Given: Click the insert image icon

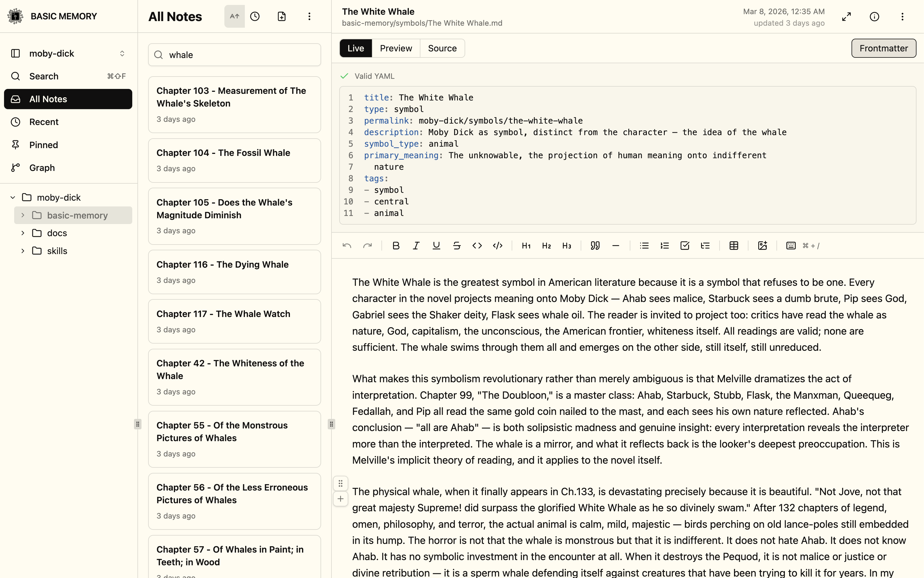Looking at the screenshot, I should coord(762,245).
